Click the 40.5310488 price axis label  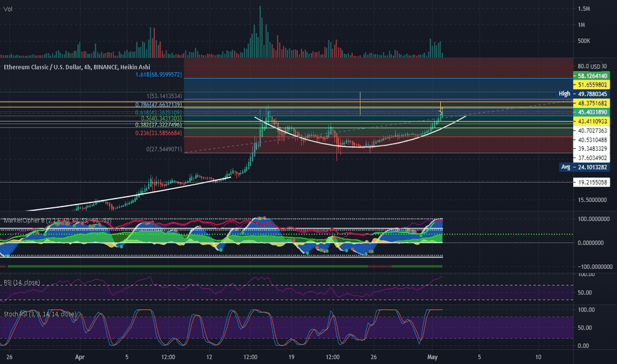(x=591, y=140)
